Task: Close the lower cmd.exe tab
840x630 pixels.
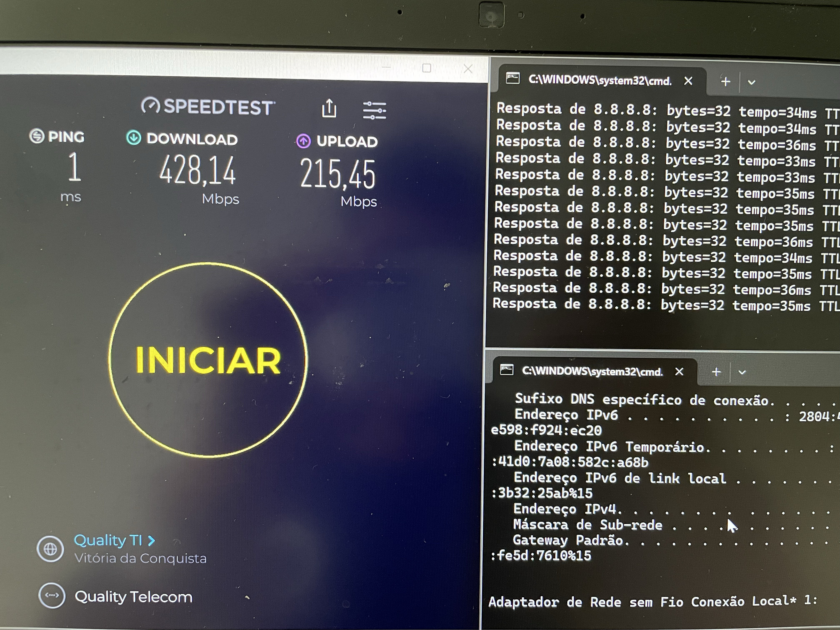Action: tap(679, 371)
